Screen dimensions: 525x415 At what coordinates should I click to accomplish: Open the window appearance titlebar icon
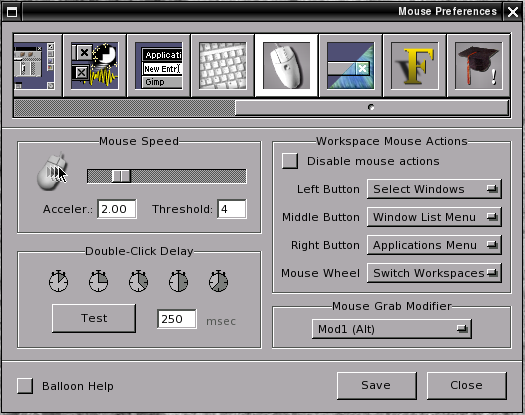(351, 66)
